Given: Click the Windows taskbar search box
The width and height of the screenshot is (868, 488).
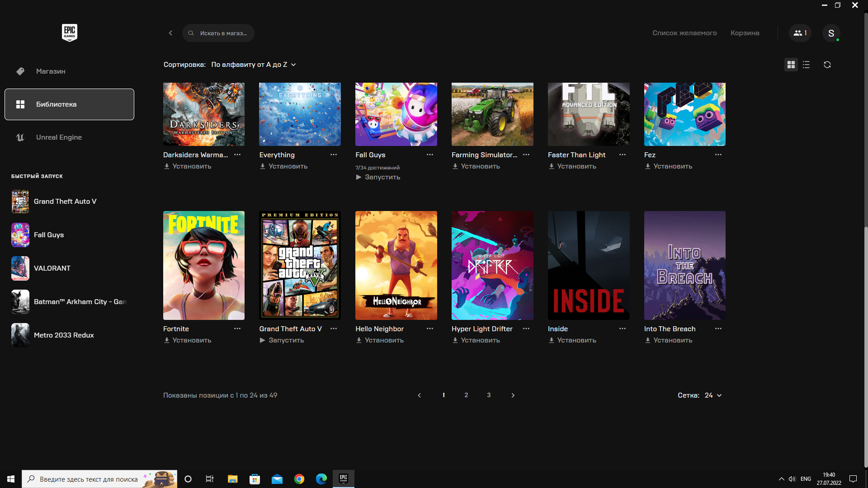Looking at the screenshot, I should point(99,479).
